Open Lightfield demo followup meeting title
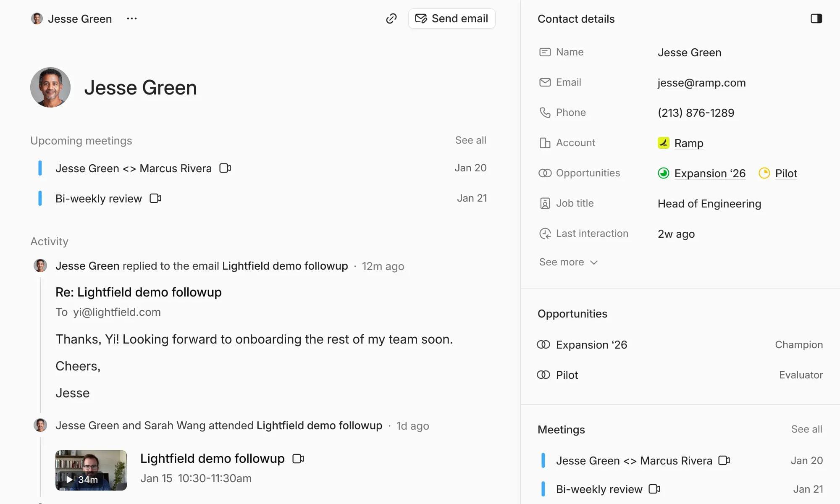The height and width of the screenshot is (504, 840). click(212, 458)
